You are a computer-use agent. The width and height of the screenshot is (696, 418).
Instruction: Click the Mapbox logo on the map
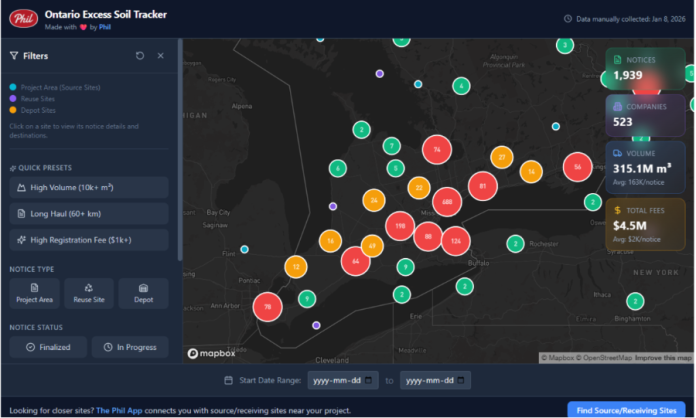(x=211, y=353)
